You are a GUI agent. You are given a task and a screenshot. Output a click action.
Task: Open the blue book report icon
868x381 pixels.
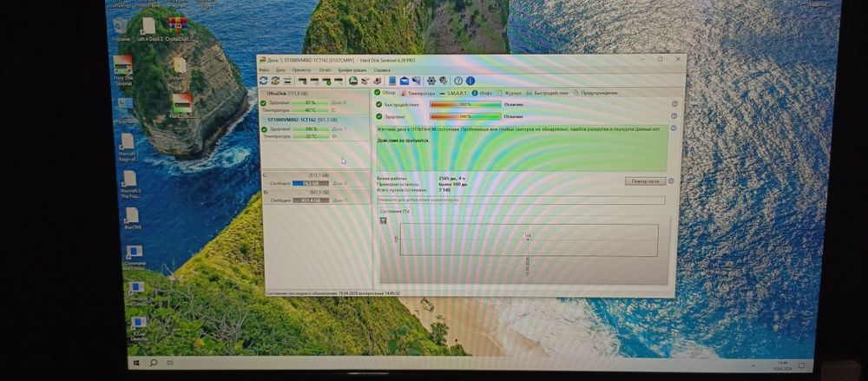(x=392, y=81)
